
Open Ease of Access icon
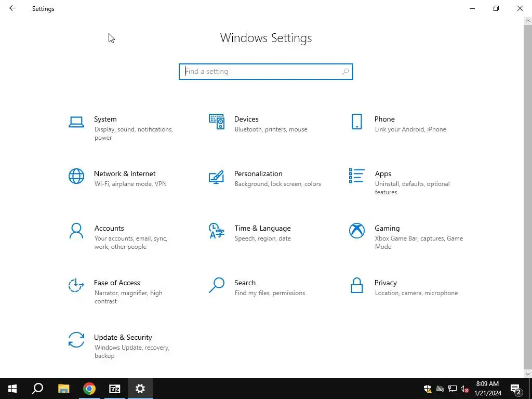coord(76,285)
